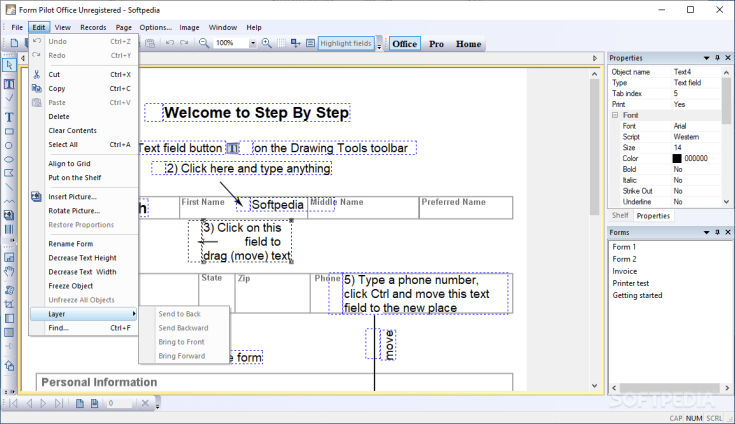
Task: Choose Align to Grid menu entry
Action: (x=84, y=164)
